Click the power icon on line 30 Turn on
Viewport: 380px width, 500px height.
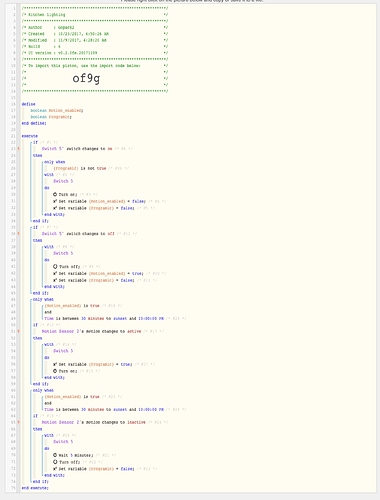[55, 194]
